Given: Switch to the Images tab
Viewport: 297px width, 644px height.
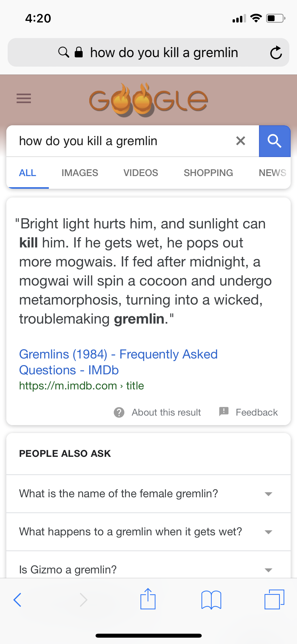Looking at the screenshot, I should 80,173.
